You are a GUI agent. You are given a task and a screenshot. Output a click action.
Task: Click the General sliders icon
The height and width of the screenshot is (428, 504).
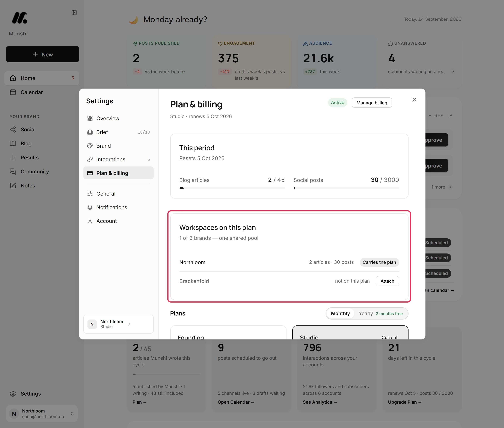90,194
